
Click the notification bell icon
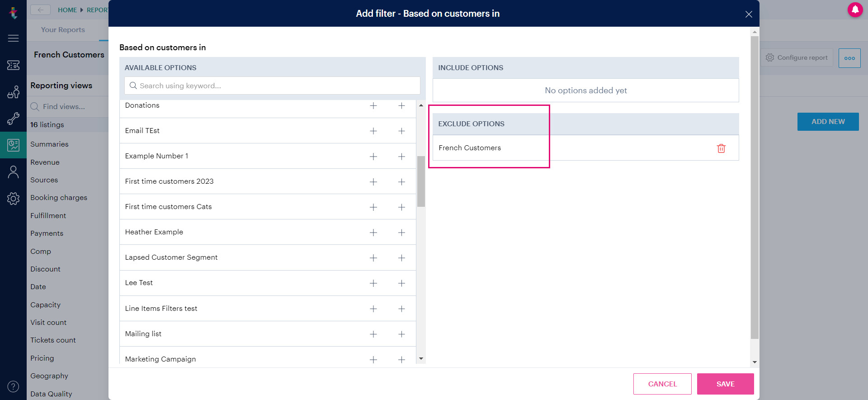click(855, 10)
